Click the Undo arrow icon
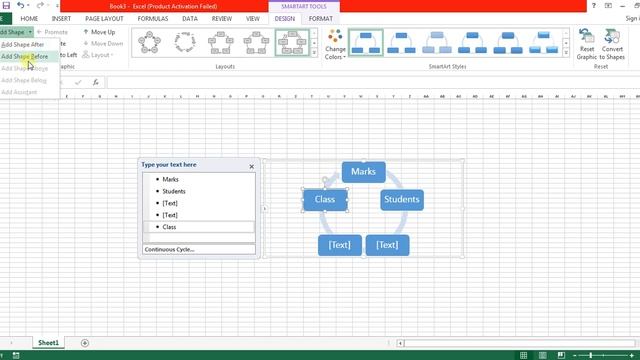The image size is (640, 360). 20,5
